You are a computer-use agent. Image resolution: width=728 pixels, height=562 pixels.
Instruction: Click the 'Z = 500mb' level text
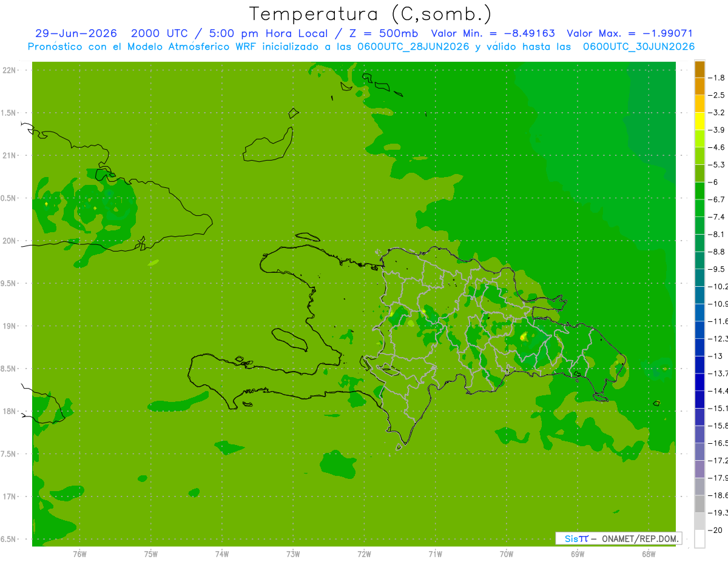pyautogui.click(x=385, y=33)
